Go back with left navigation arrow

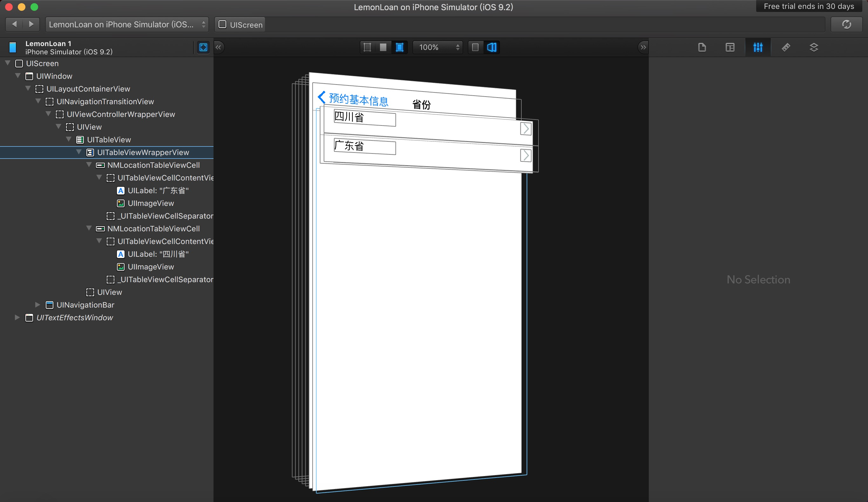click(15, 24)
